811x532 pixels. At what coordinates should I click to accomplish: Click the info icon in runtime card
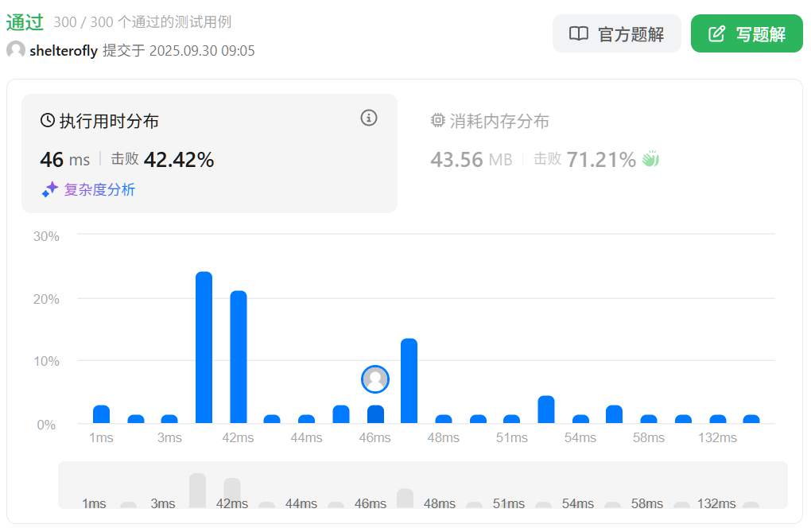[368, 118]
